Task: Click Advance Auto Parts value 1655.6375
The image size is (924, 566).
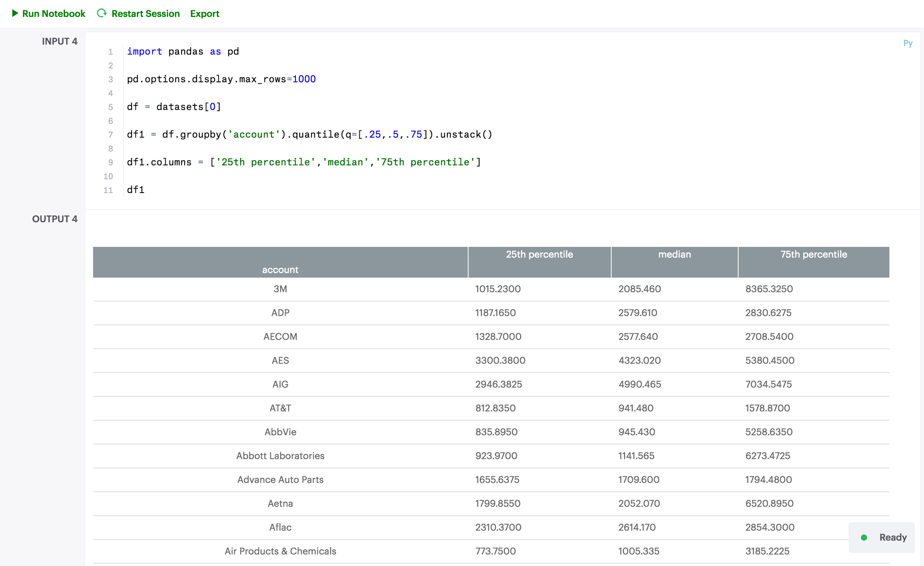Action: [x=497, y=479]
